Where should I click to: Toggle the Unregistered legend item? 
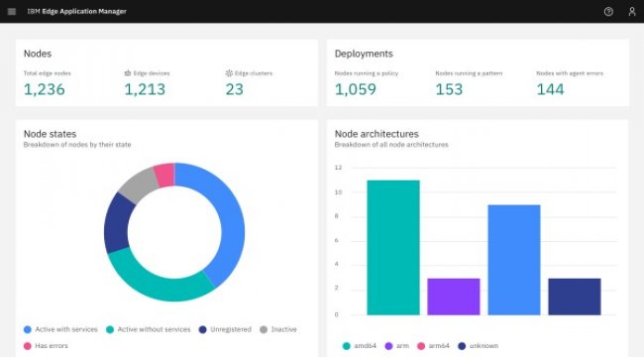point(225,329)
